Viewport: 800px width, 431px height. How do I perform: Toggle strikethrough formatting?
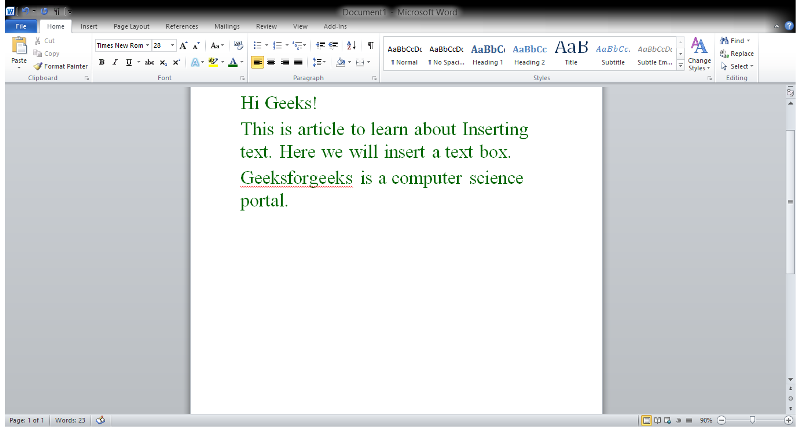[x=149, y=62]
